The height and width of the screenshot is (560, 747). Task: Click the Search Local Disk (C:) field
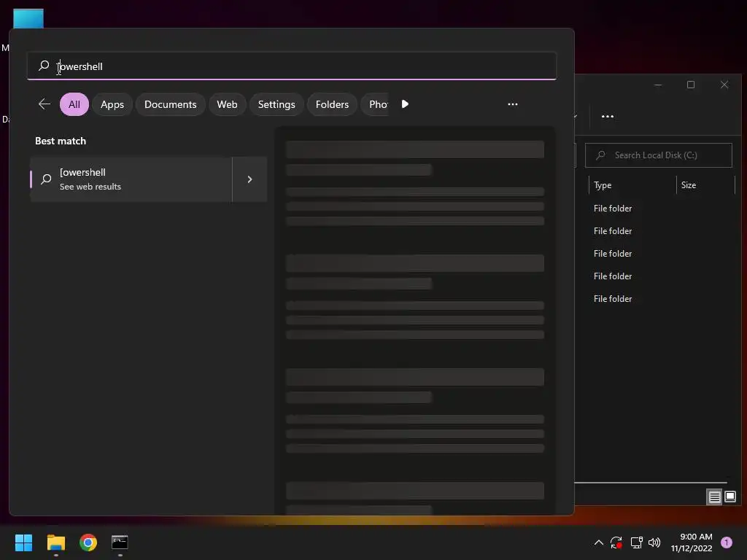click(659, 155)
